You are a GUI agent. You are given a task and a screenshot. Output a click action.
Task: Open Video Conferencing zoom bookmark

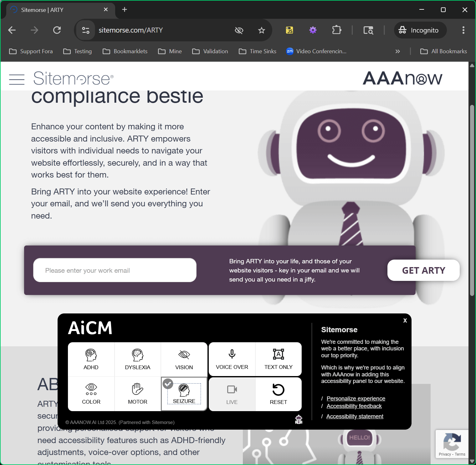pyautogui.click(x=316, y=51)
